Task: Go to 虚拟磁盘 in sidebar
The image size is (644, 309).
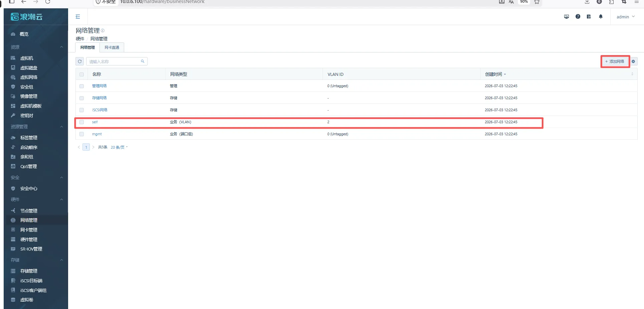Action: click(x=29, y=68)
